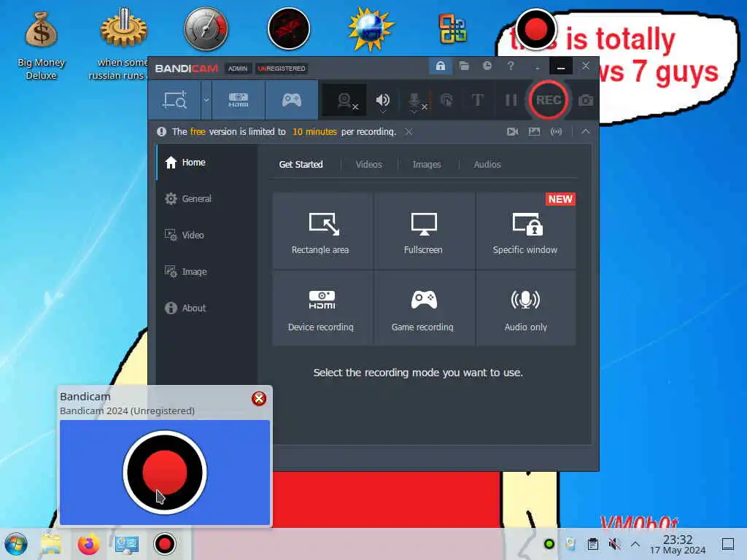747x560 pixels.
Task: Choose Fullscreen recording mode
Action: [x=424, y=231]
